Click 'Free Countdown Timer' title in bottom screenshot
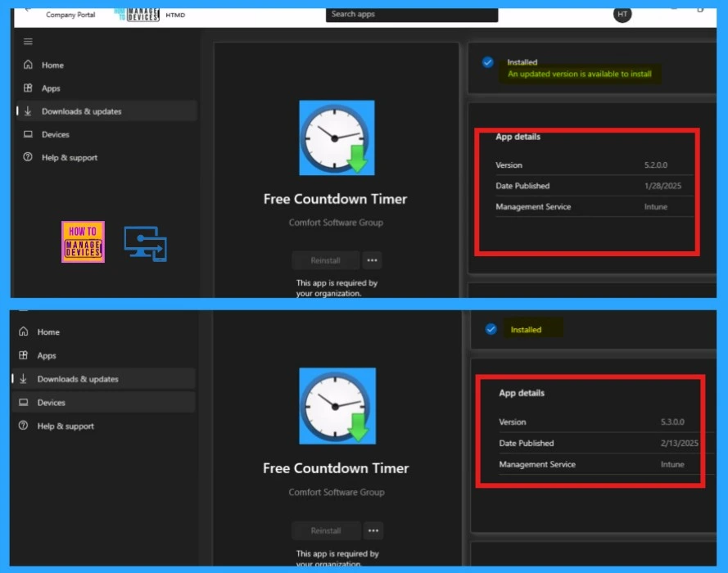Image resolution: width=728 pixels, height=573 pixels. click(336, 468)
